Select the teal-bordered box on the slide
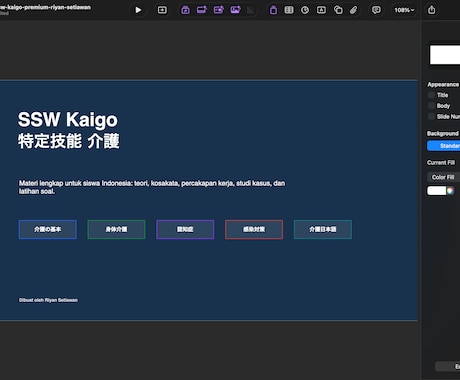The height and width of the screenshot is (380, 460). (323, 229)
